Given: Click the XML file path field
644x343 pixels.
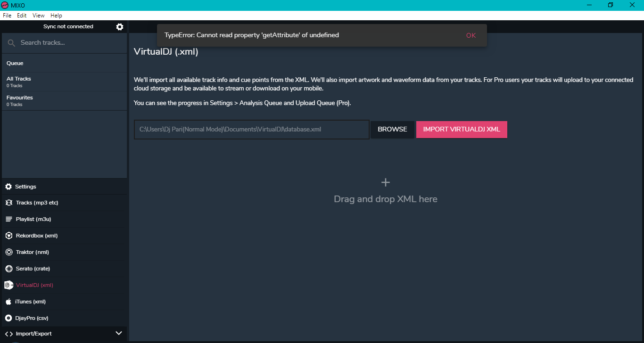Looking at the screenshot, I should pos(251,129).
